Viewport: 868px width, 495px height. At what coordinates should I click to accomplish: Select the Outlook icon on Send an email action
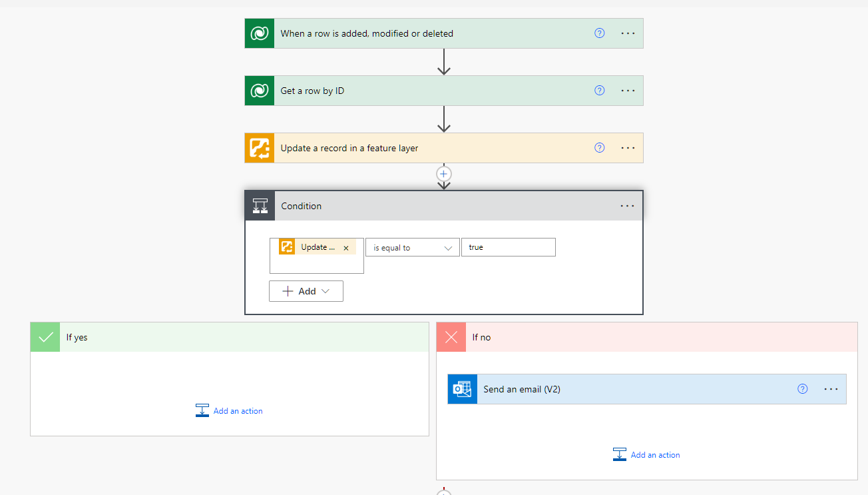coord(462,388)
